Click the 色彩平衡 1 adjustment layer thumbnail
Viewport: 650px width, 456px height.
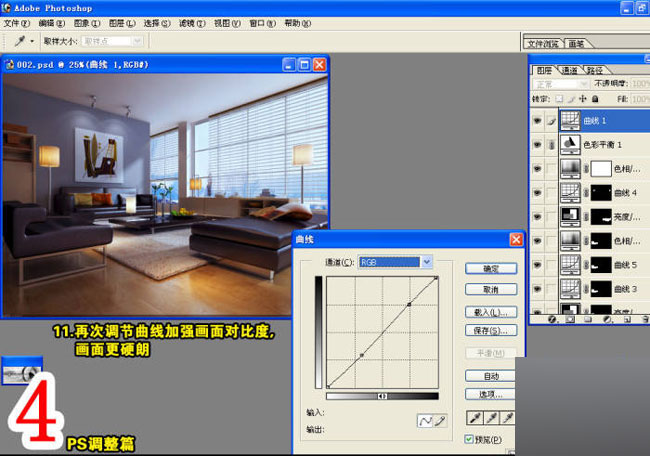point(570,145)
